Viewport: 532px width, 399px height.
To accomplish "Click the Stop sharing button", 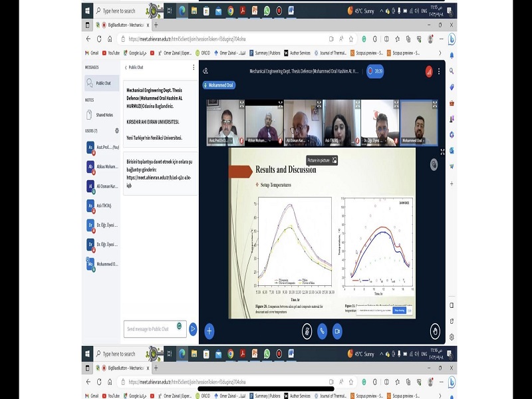I will (399, 310).
